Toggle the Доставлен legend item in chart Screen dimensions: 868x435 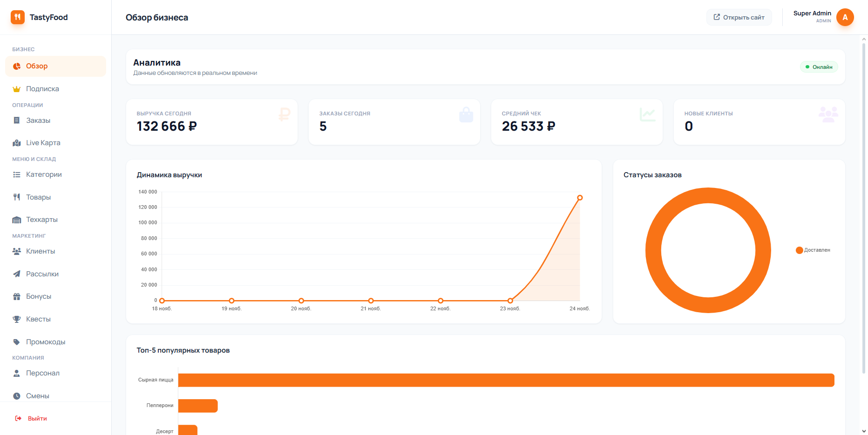click(x=813, y=250)
